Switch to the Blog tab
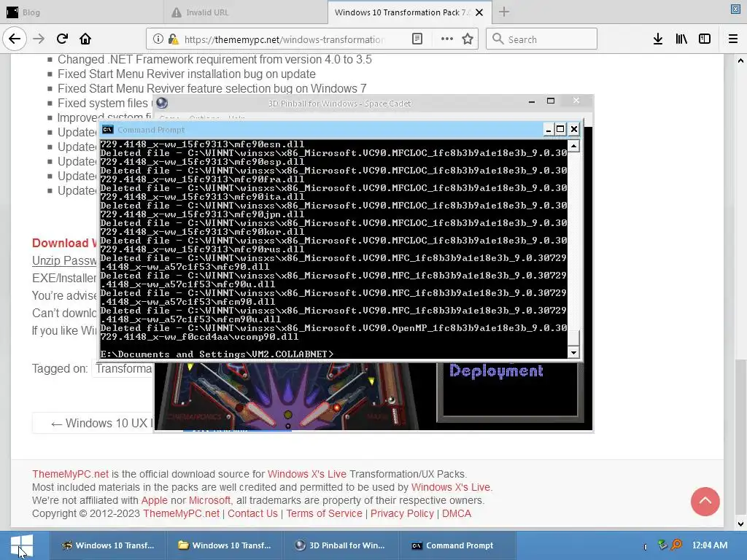 [x=81, y=12]
